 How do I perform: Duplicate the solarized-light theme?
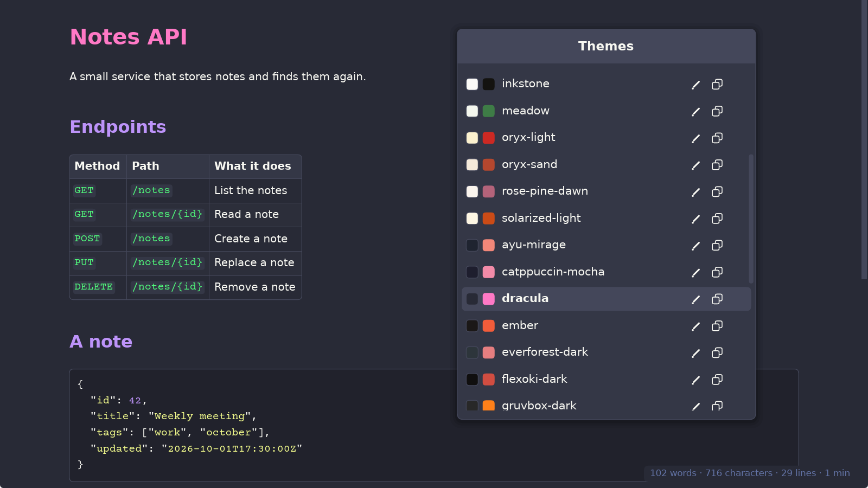[x=717, y=219]
